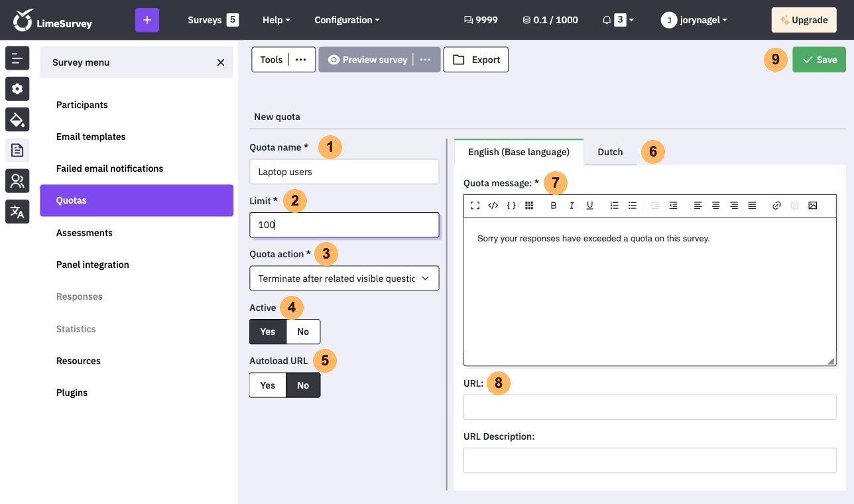Click into the URL Description field

[x=650, y=460]
